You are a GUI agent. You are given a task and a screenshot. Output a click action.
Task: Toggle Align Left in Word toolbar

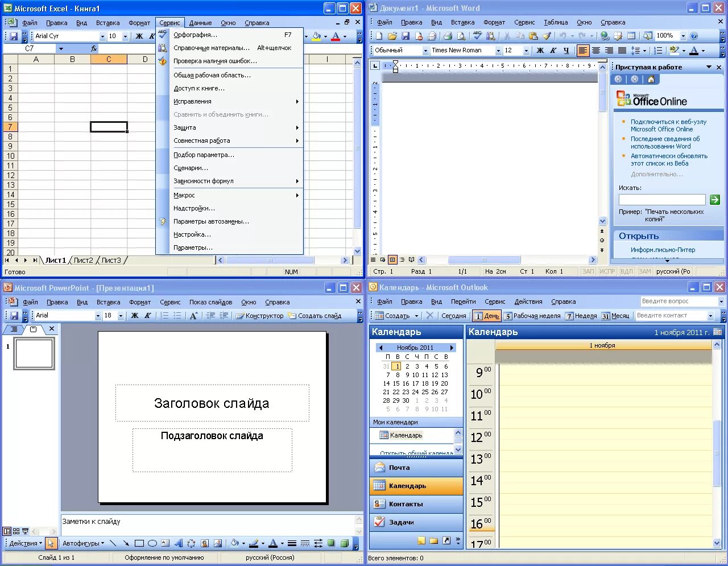pyautogui.click(x=583, y=50)
